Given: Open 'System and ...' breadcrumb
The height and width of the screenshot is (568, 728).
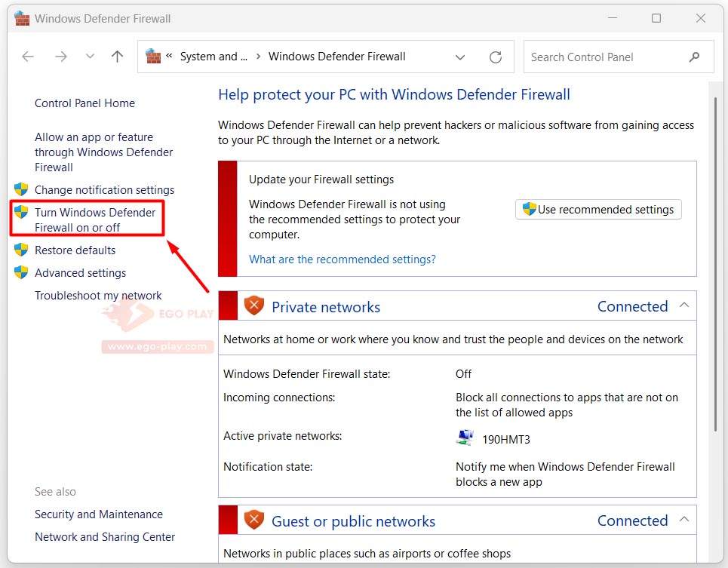Looking at the screenshot, I should coord(213,57).
